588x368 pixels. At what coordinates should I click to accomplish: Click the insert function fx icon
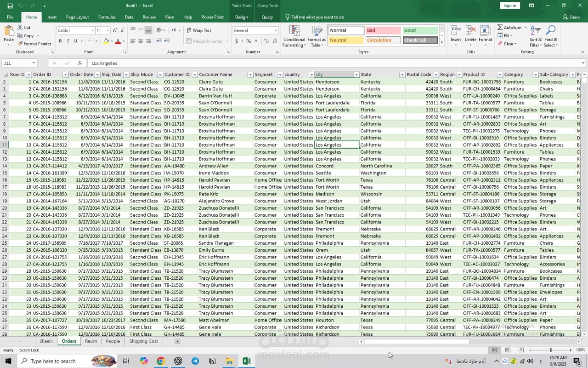point(79,63)
